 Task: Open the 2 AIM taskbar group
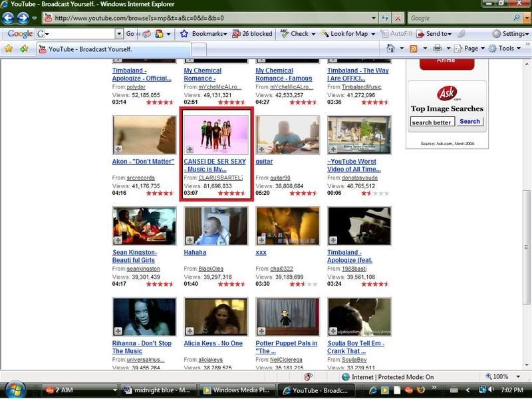pyautogui.click(x=80, y=390)
